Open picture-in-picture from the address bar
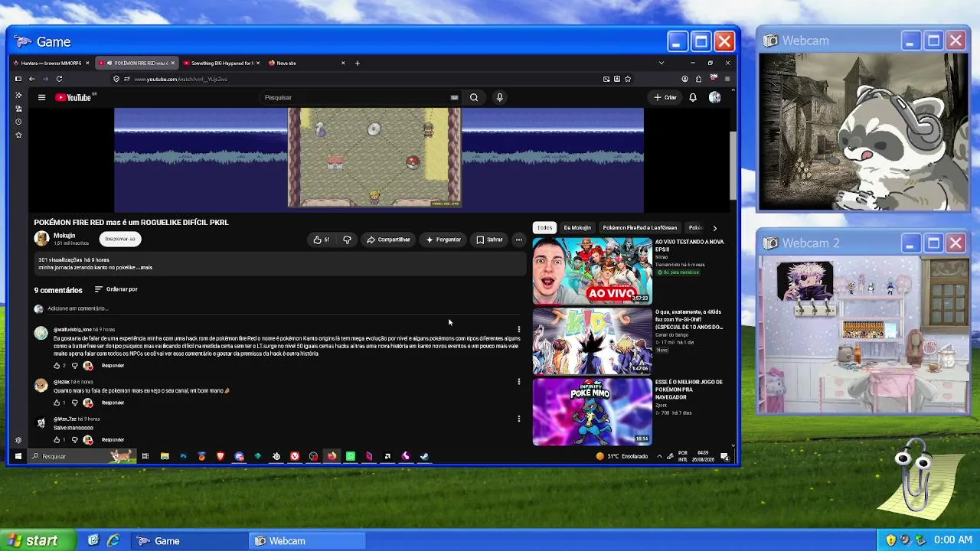This screenshot has height=551, width=980. coord(606,79)
